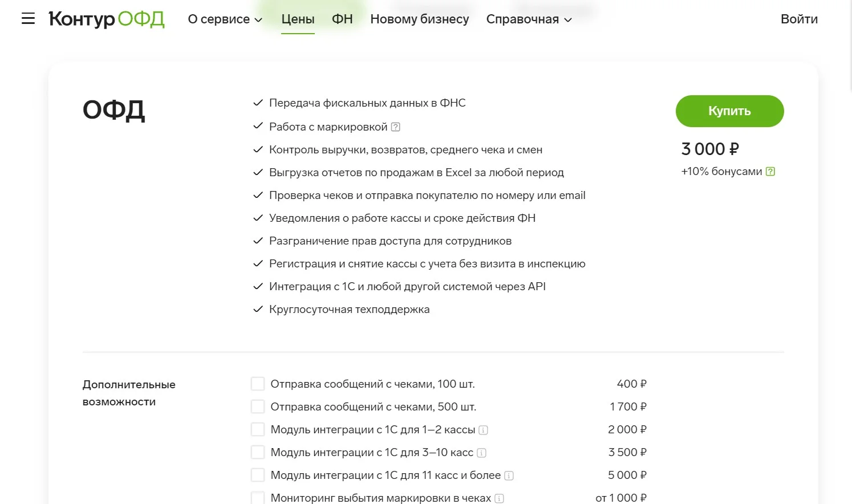The image size is (852, 504).
Task: Open info for 1С module 3–10 касс
Action: 481,453
